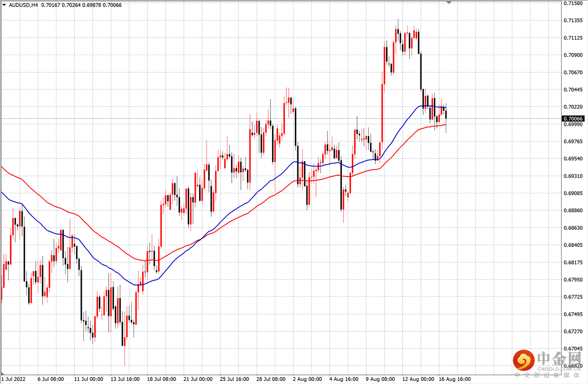Click price axis label 0.70670
The width and height of the screenshot is (588, 384).
573,72
